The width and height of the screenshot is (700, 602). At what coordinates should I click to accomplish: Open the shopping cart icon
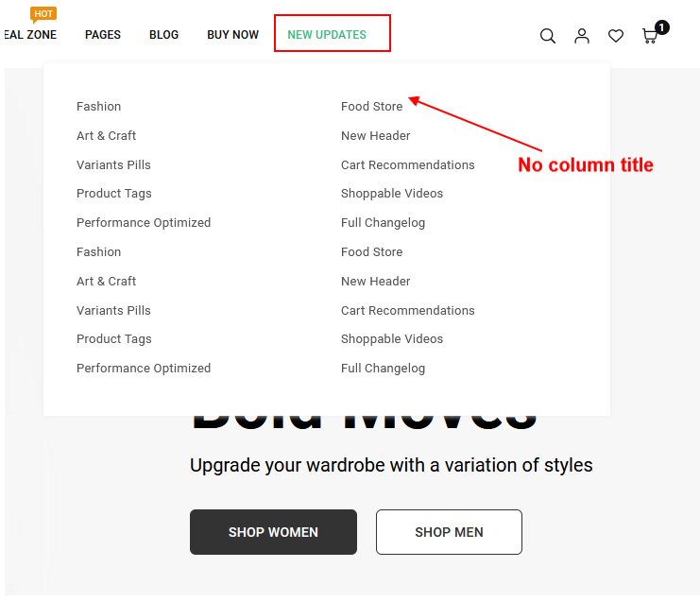(x=650, y=36)
